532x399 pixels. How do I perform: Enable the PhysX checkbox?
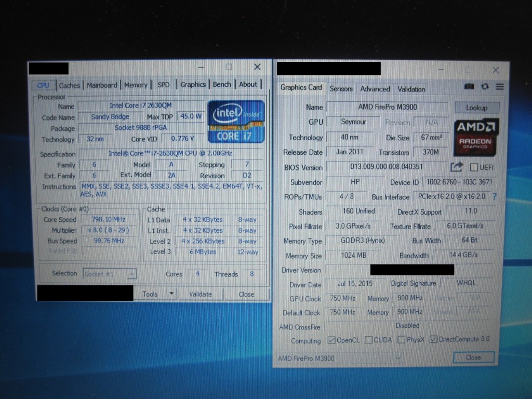tap(402, 339)
